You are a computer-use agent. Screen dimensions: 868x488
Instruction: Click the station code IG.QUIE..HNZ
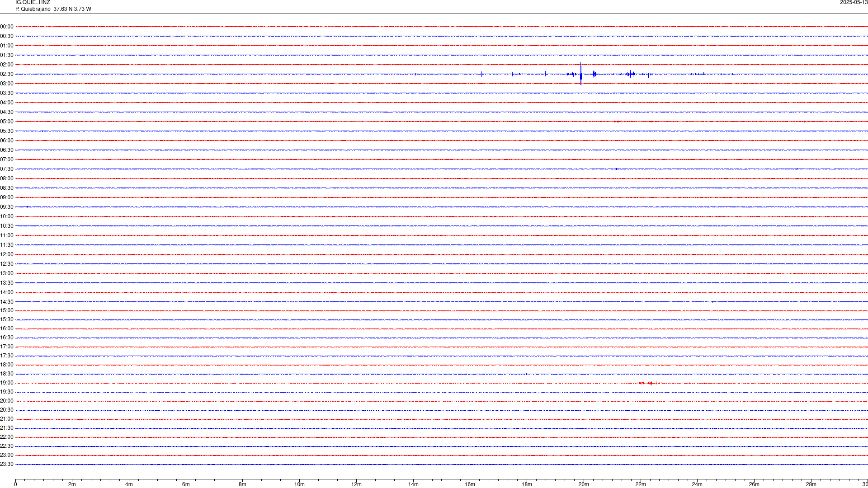(x=33, y=3)
